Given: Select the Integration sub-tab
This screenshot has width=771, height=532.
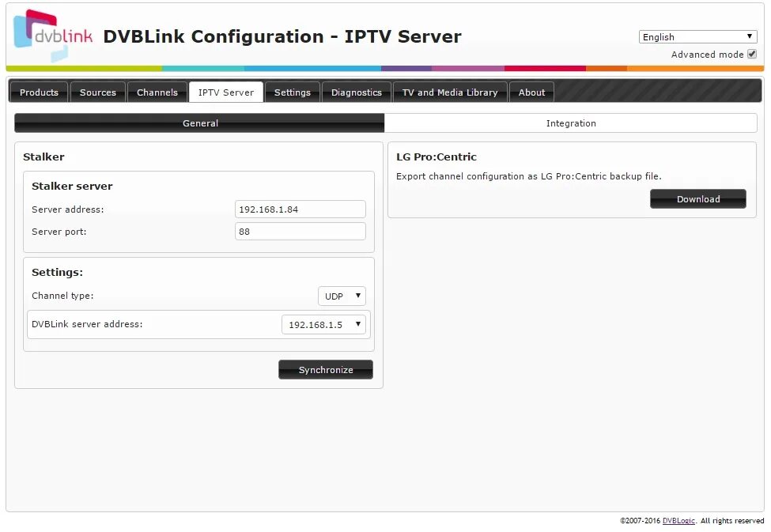Looking at the screenshot, I should [571, 123].
